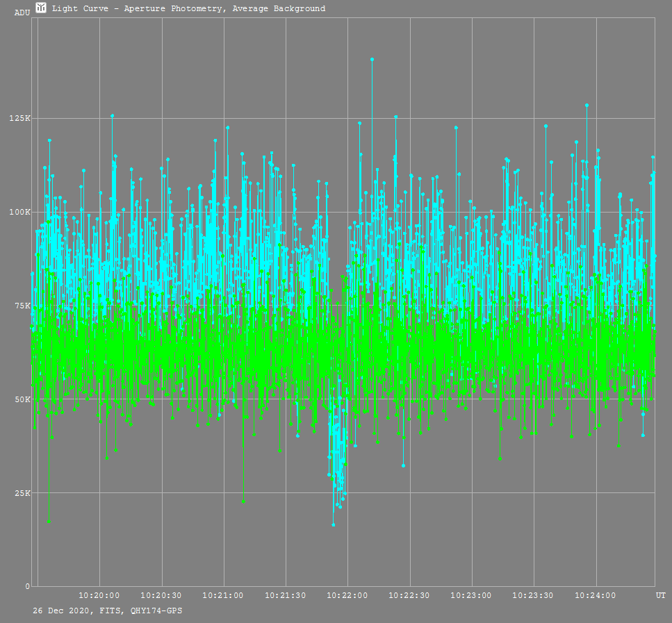The width and height of the screenshot is (672, 623).
Task: Click the UT axis label
Action: point(660,596)
